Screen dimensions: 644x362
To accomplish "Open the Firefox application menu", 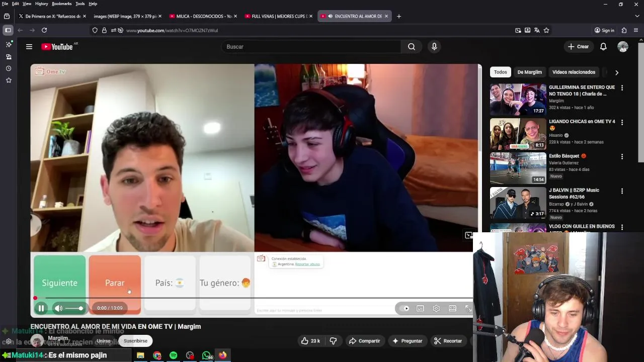I will pos(636,30).
